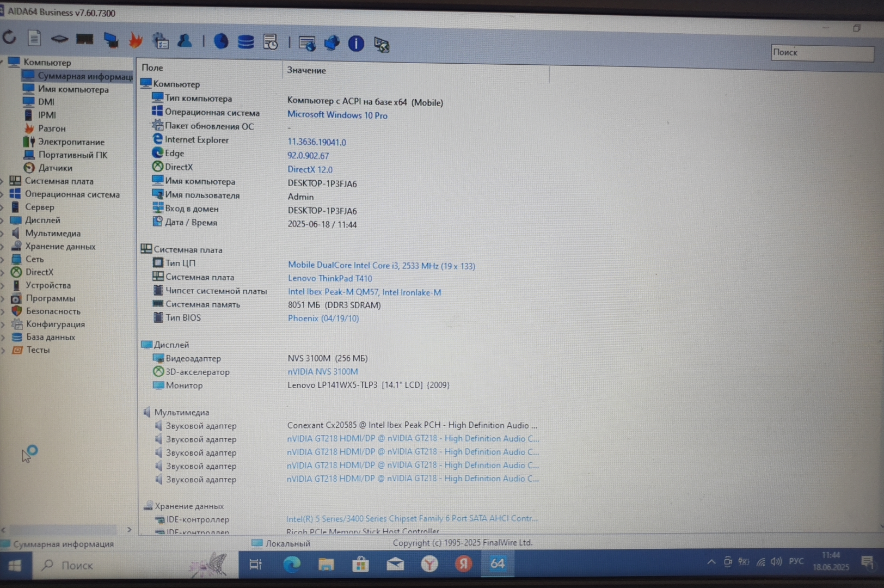The height and width of the screenshot is (588, 884).
Task: Click the window with globe toolbar icon
Action: tap(307, 43)
